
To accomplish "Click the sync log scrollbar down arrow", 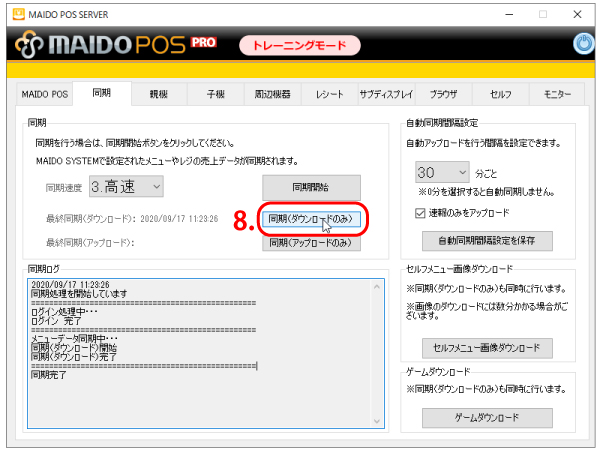I will (x=377, y=421).
